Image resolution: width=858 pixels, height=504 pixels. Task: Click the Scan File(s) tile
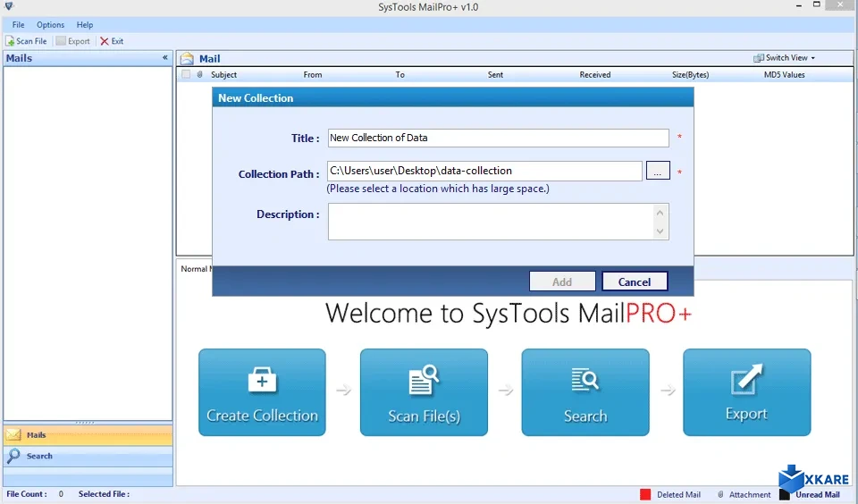pos(424,392)
